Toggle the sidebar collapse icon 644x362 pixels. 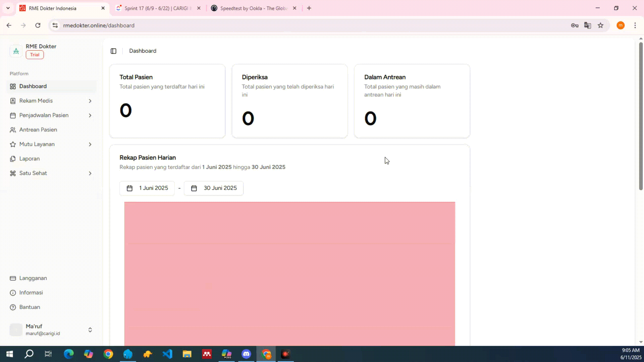pos(113,51)
